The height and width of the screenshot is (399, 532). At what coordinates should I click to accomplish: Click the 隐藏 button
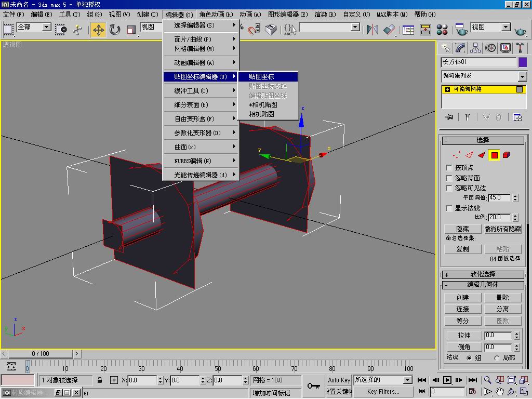tap(462, 229)
